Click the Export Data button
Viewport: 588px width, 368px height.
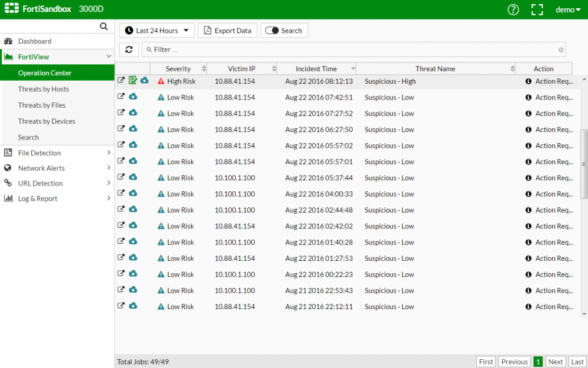tap(228, 31)
